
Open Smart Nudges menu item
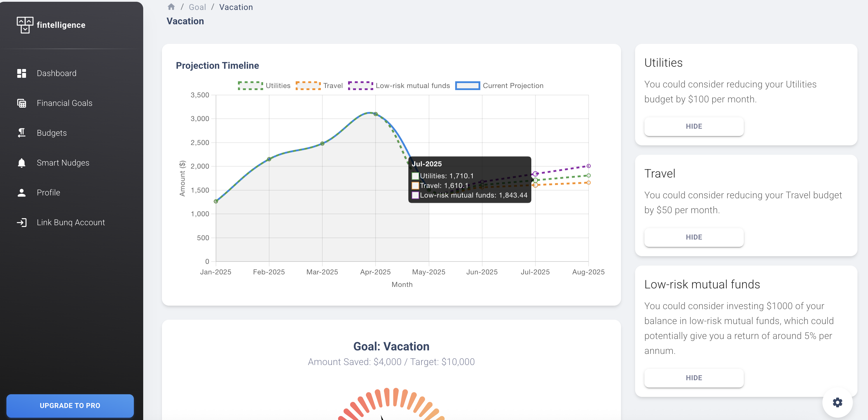click(63, 163)
